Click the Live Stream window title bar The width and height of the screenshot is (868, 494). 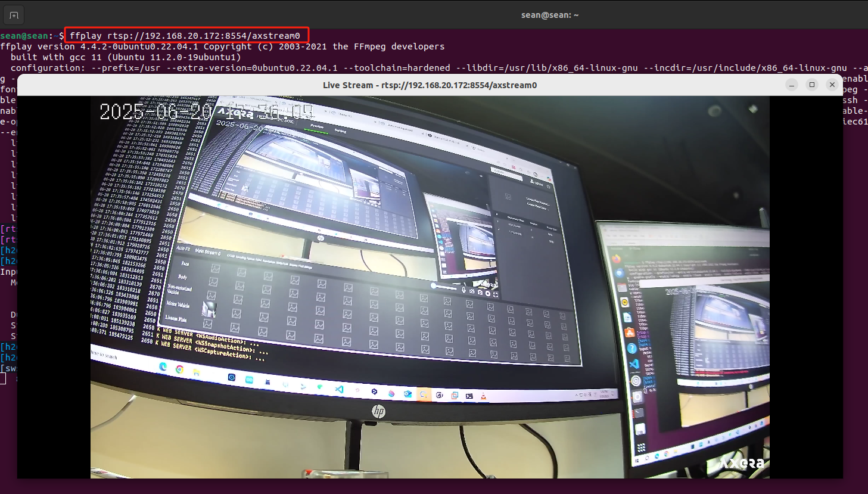point(430,85)
